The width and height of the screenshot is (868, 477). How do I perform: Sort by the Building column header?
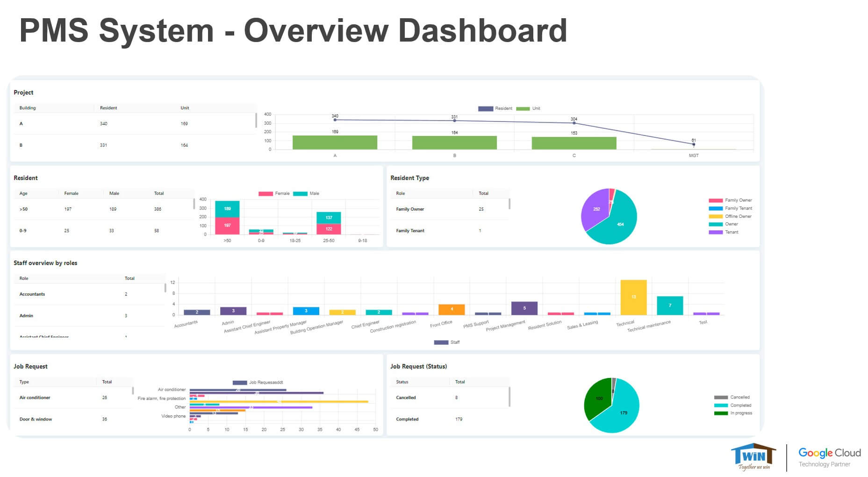coord(28,108)
